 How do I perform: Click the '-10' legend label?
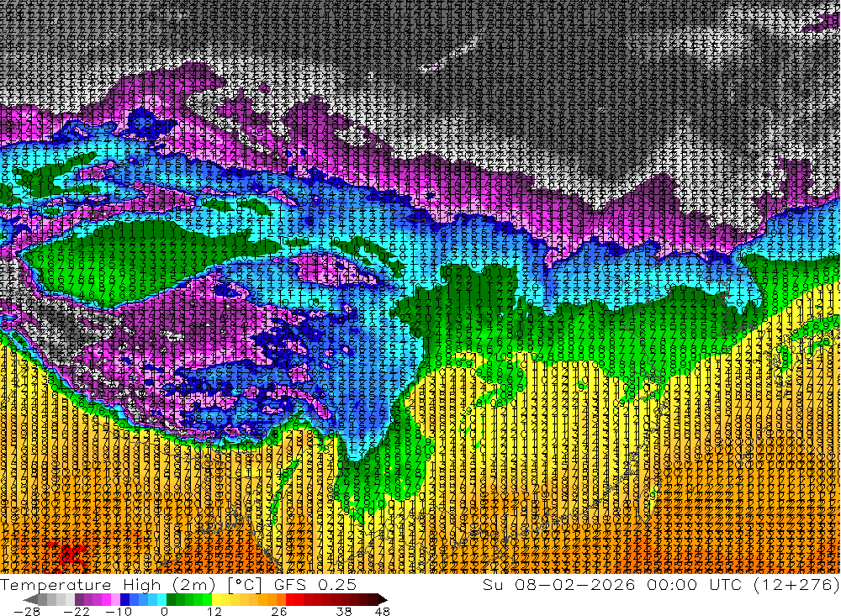point(119,612)
